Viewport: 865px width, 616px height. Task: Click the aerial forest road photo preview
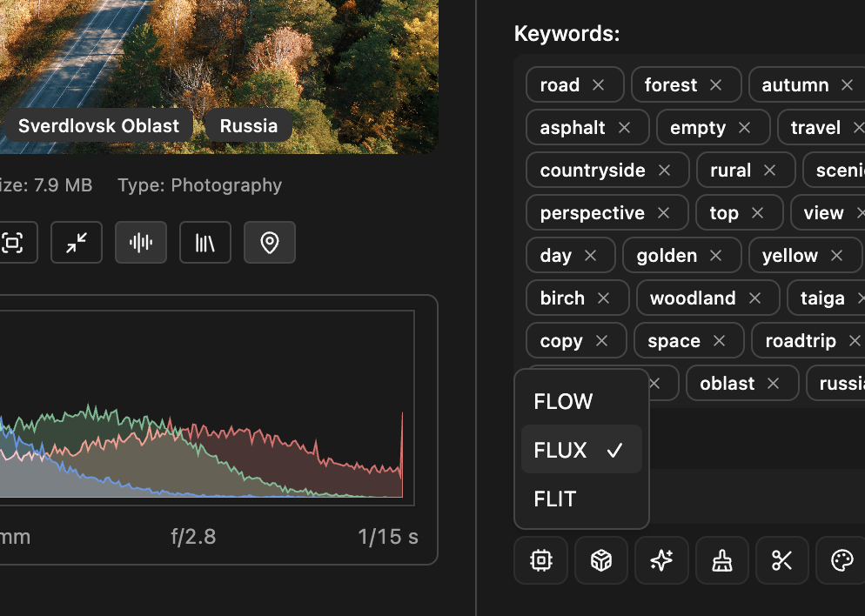[219, 77]
